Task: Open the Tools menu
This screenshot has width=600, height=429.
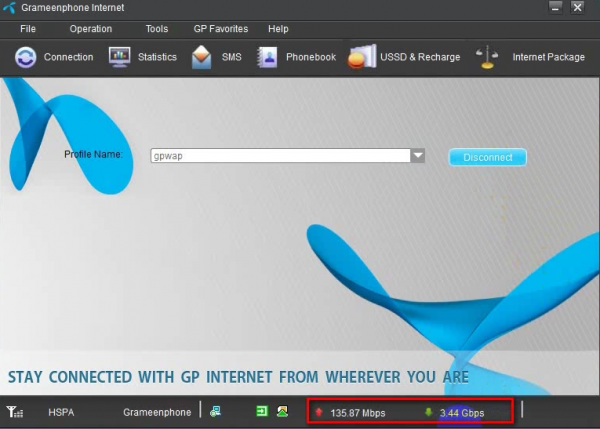Action: pos(157,29)
